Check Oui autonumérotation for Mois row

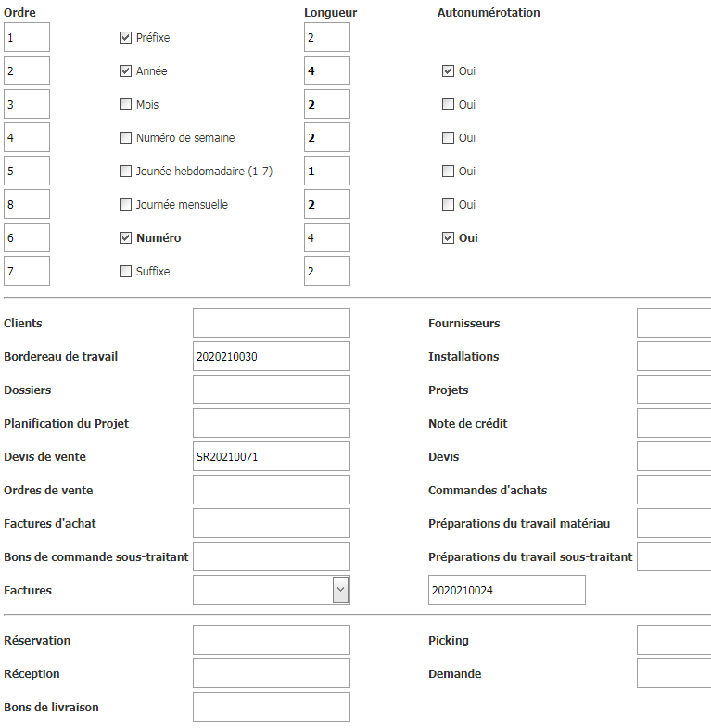pyautogui.click(x=448, y=105)
